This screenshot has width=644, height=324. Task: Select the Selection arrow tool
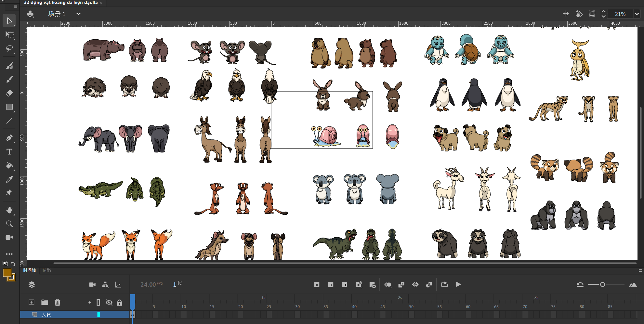9,21
